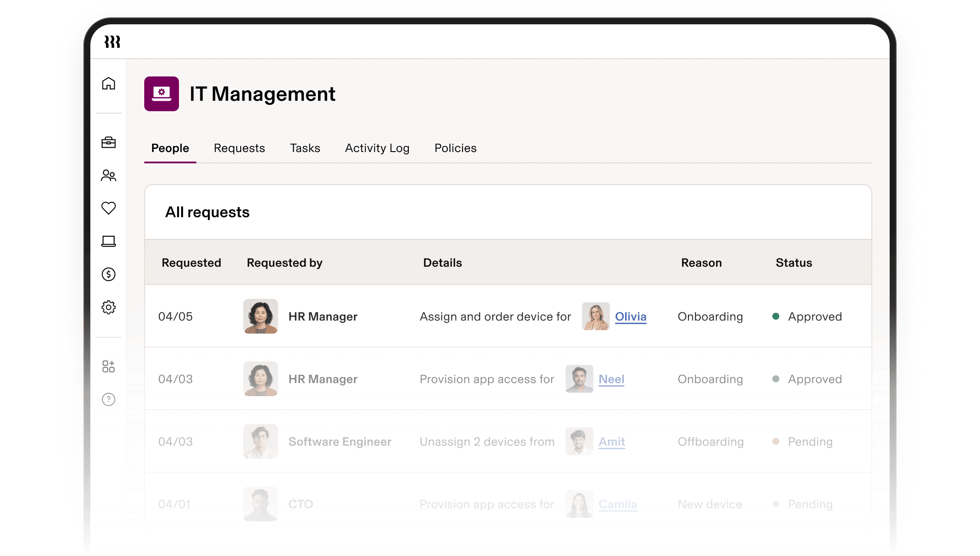
Task: Click the app shop plus icon
Action: point(108,366)
